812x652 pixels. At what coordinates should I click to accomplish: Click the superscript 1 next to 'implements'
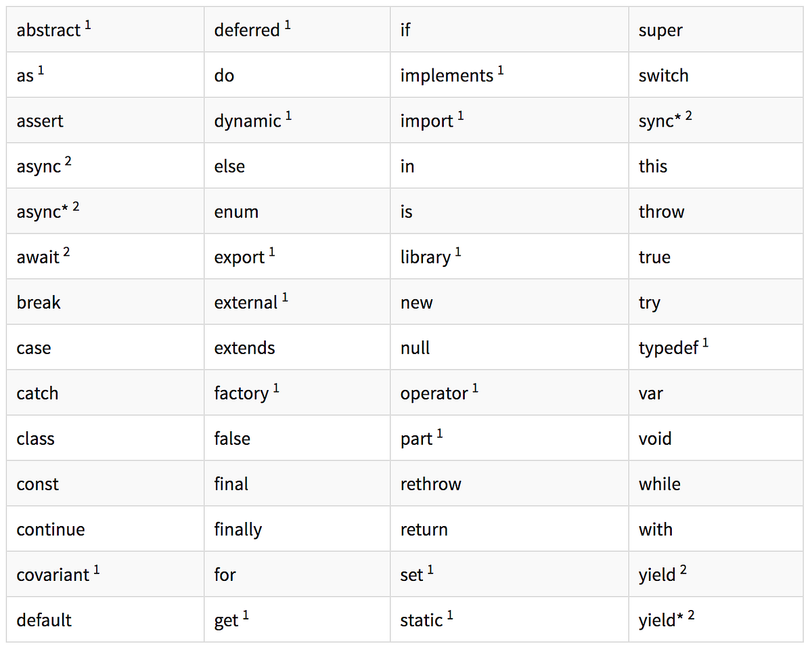[x=501, y=70]
